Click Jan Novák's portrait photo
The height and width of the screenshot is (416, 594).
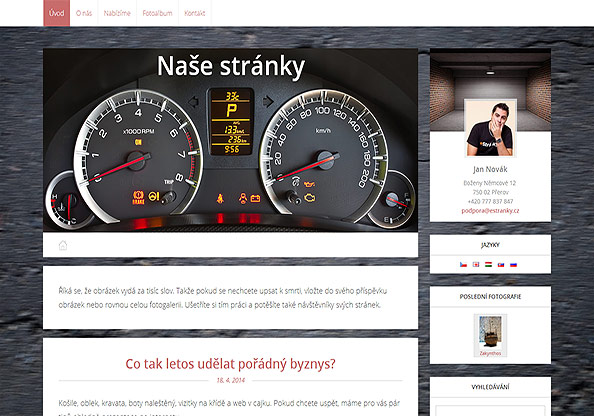[490, 128]
